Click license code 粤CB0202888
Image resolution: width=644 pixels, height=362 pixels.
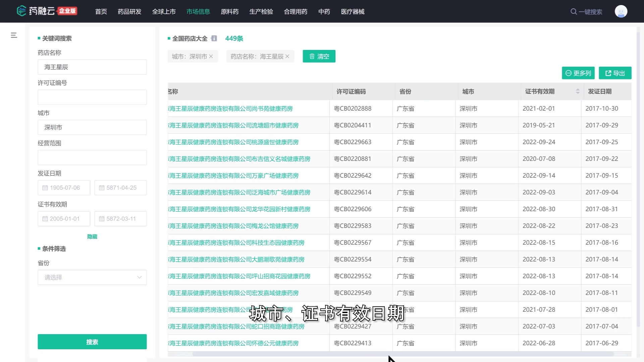pyautogui.click(x=353, y=109)
